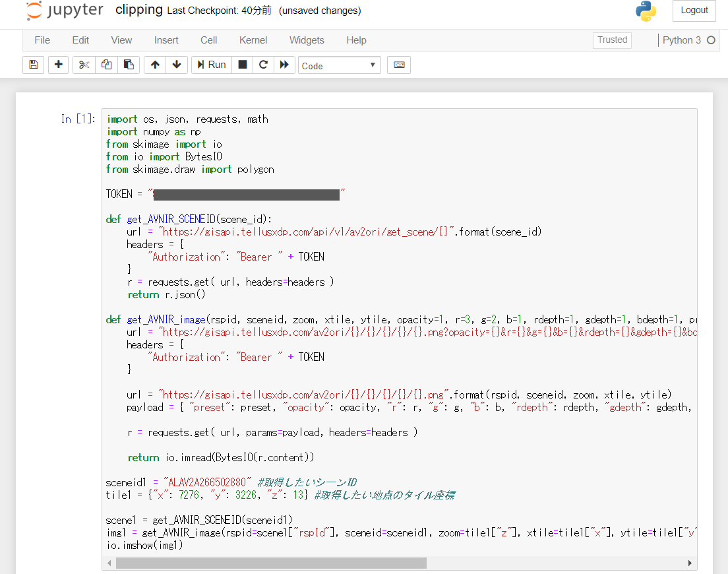This screenshot has height=574, width=728.
Task: Paste cells below icon
Action: (129, 65)
